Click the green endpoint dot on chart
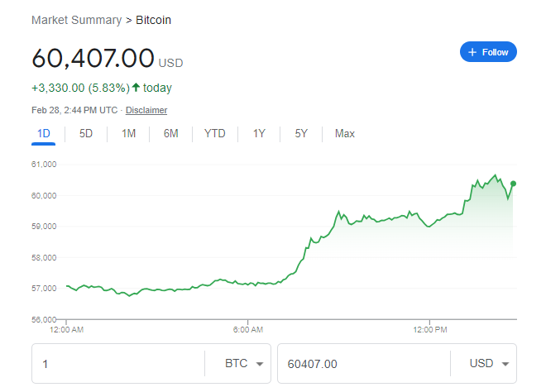 [514, 184]
